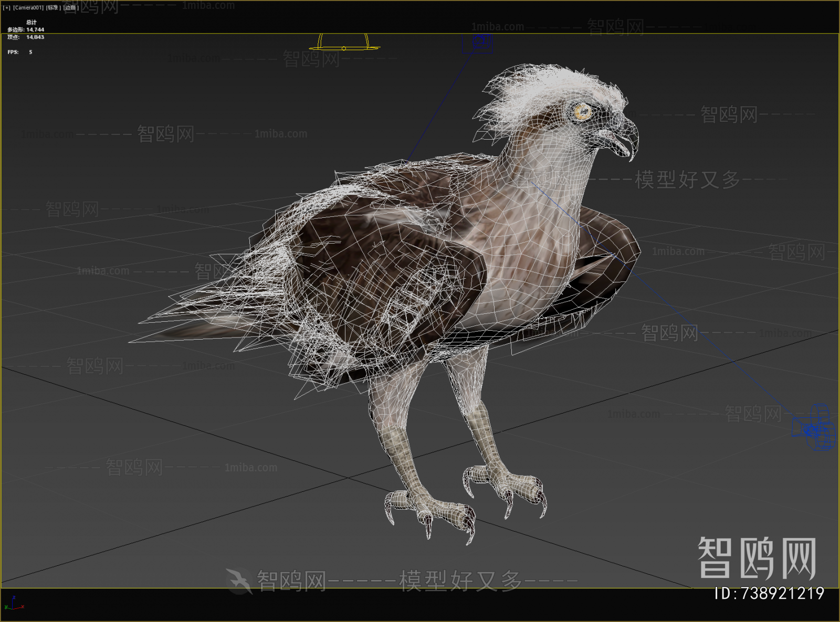Open the [Camera001] point-of-view menu
Viewport: 840px width, 622px height.
click(x=28, y=8)
